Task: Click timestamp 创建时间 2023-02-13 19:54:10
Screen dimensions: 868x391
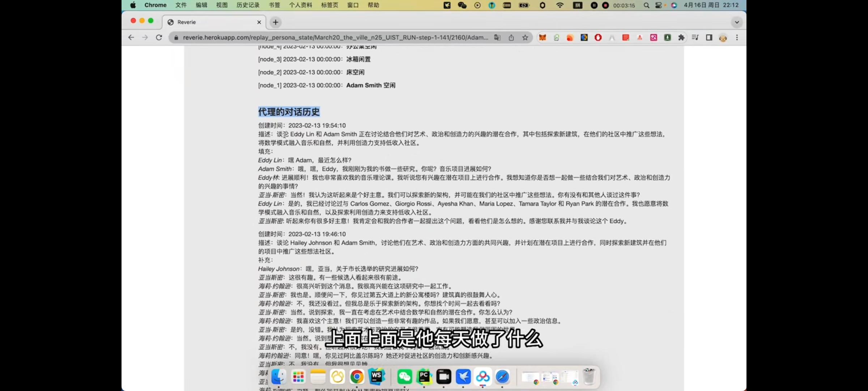Action: (302, 125)
